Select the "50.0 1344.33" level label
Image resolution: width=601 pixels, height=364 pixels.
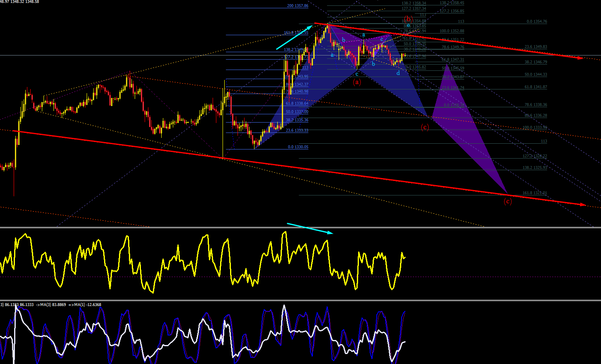pos(536,75)
